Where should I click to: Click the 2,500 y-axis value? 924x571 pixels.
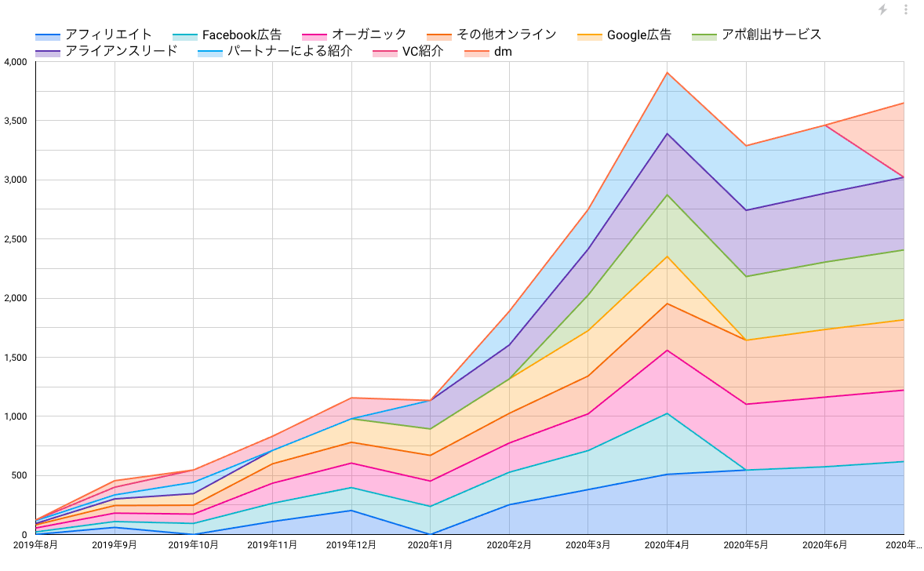tap(16, 239)
